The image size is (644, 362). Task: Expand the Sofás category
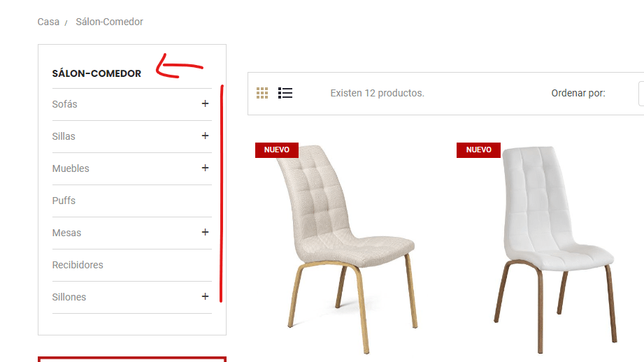click(x=205, y=104)
